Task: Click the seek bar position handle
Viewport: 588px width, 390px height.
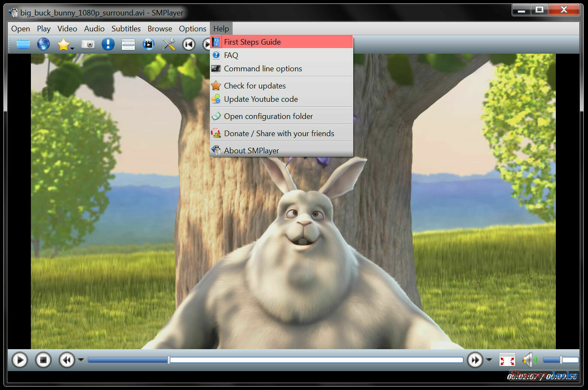Action: (169, 360)
